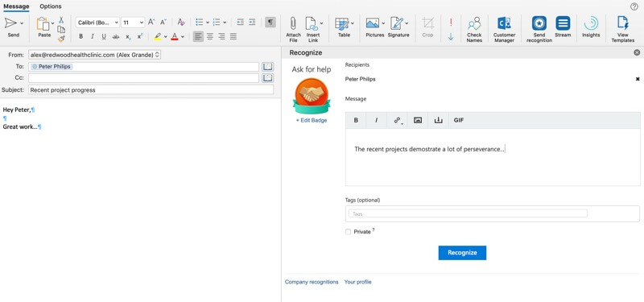Open the address book beside To field
The width and height of the screenshot is (644, 302).
[268, 67]
